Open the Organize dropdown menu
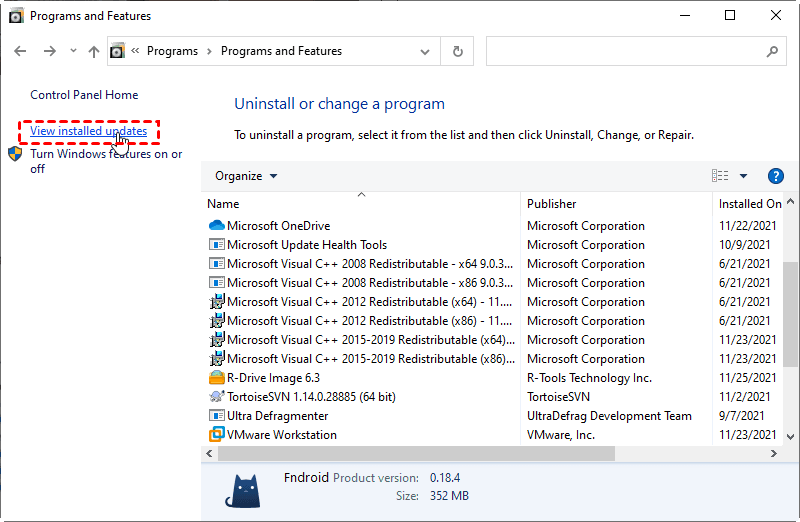 coord(246,176)
